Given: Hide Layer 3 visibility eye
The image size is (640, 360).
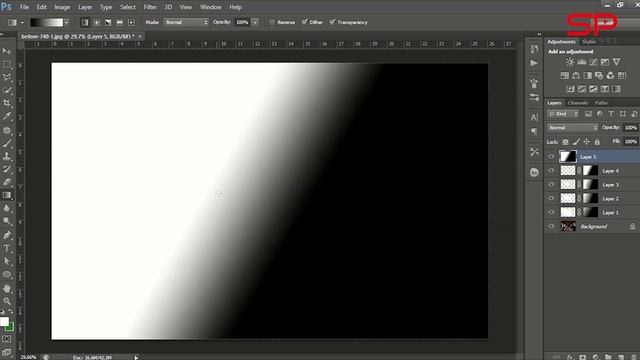Looking at the screenshot, I should 551,184.
